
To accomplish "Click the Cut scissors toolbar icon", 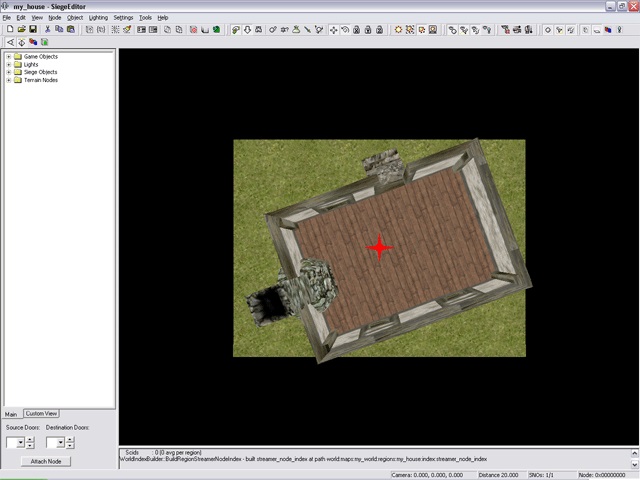I will tap(47, 30).
